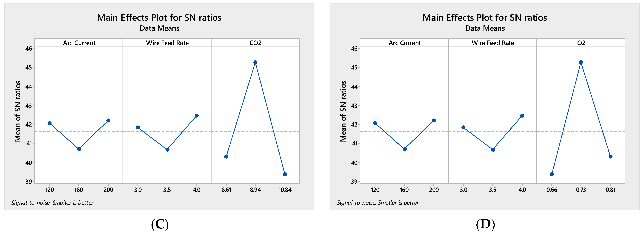Viewport: 644px width, 234px height.
Task: Click the CO2 data point at 10.84
Action: click(x=285, y=174)
